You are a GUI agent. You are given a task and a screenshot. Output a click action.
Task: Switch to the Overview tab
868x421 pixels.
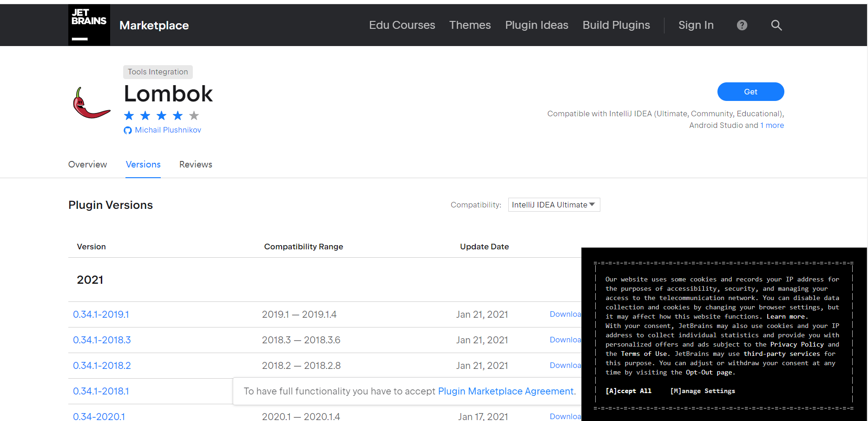tap(87, 165)
